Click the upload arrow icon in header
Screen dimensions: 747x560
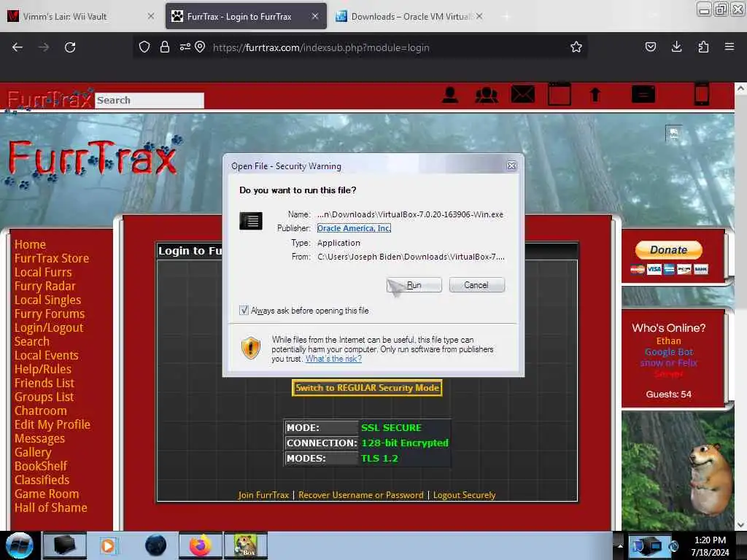pyautogui.click(x=595, y=95)
